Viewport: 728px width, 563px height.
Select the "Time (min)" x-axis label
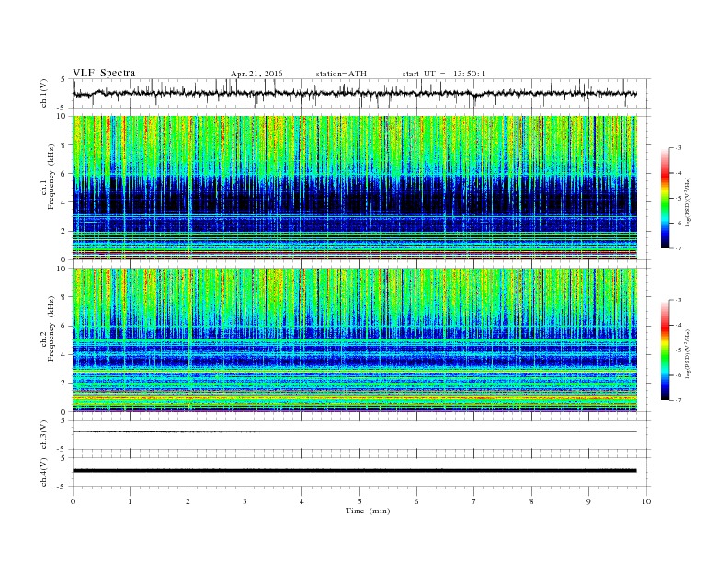tap(368, 511)
